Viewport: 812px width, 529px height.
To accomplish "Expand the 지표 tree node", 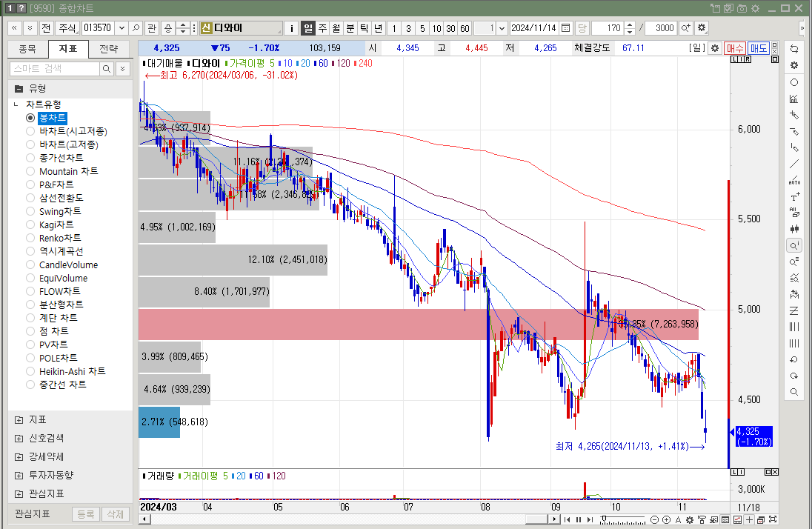I will [x=19, y=419].
